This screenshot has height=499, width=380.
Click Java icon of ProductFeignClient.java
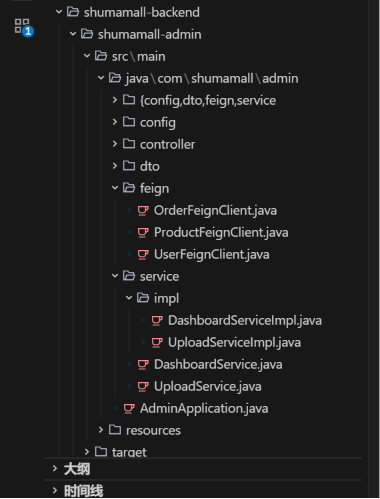[143, 233]
